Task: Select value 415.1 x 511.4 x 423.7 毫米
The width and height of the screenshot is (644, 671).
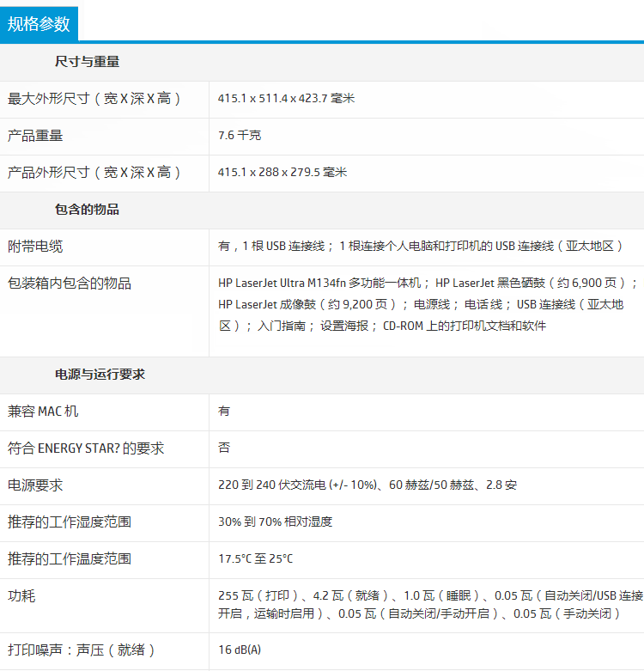Action: 286,99
